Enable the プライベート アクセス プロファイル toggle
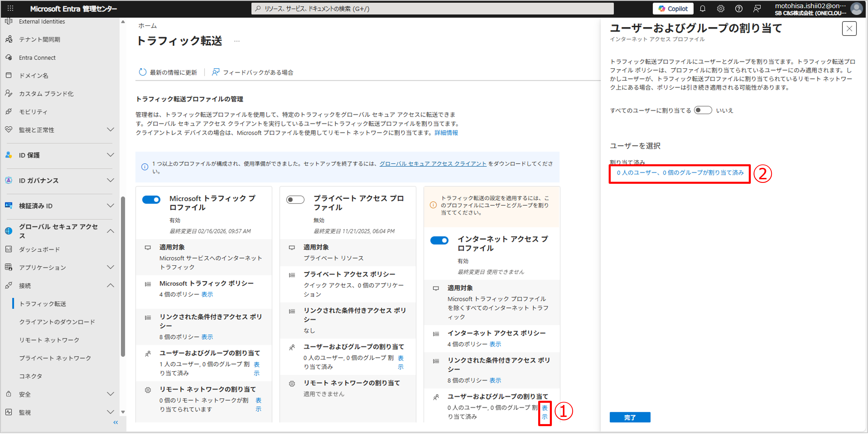This screenshot has height=438, width=868. (295, 200)
